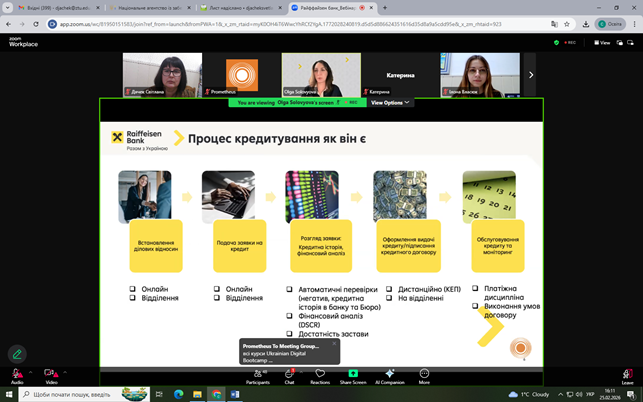Click the browser address bar
The width and height of the screenshot is (643, 402).
click(x=300, y=22)
